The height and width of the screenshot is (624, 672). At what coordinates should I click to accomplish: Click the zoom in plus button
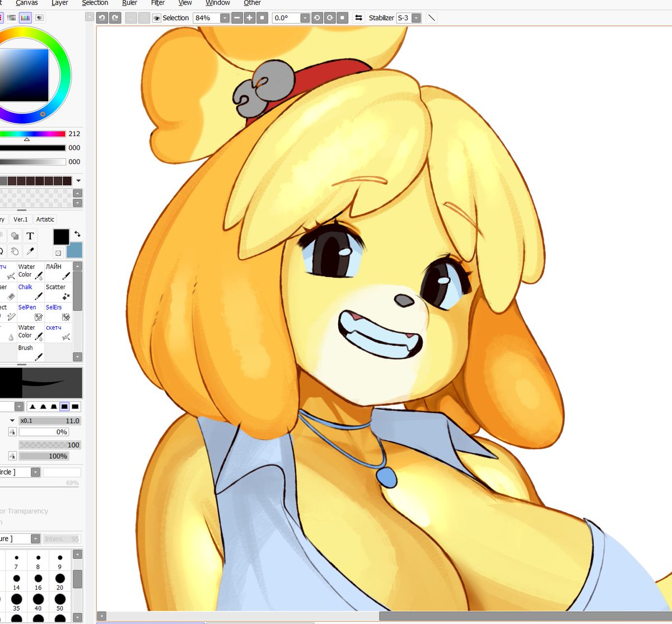pyautogui.click(x=250, y=18)
